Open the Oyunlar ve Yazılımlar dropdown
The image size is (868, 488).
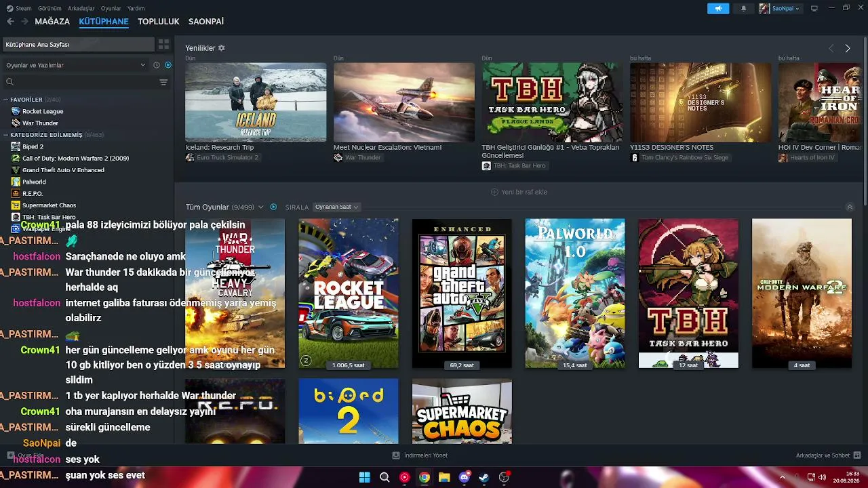(x=75, y=65)
